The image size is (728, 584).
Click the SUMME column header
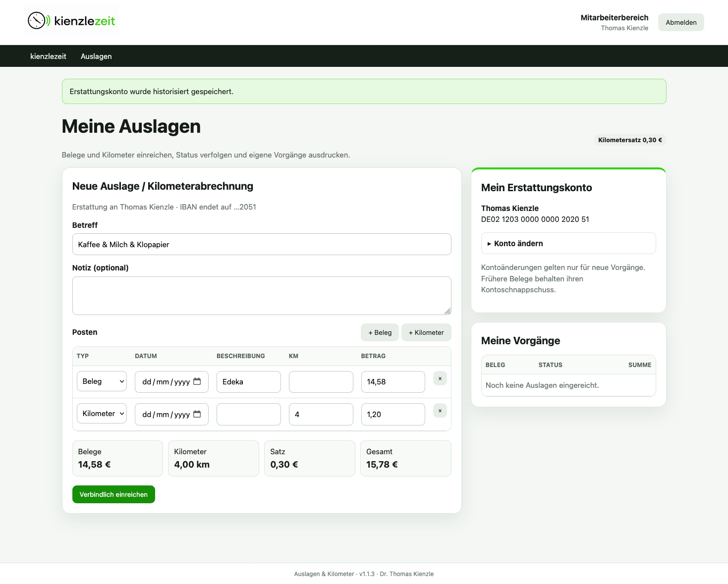pos(640,365)
